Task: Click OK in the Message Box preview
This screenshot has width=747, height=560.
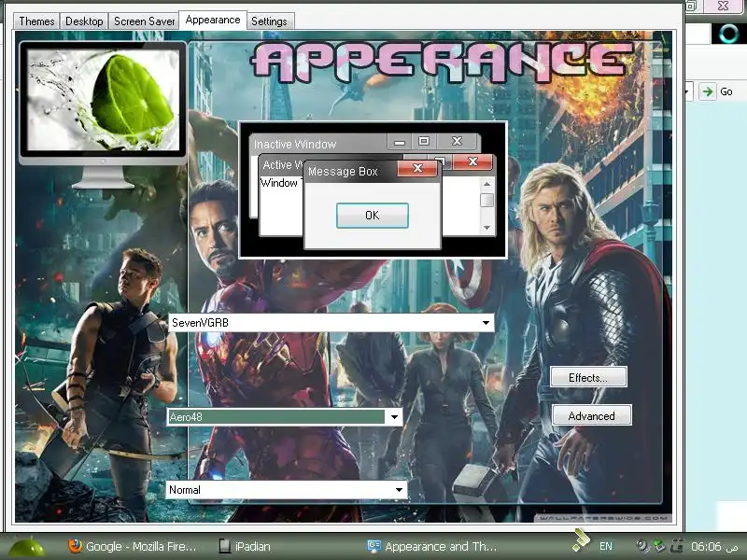Action: coord(372,216)
